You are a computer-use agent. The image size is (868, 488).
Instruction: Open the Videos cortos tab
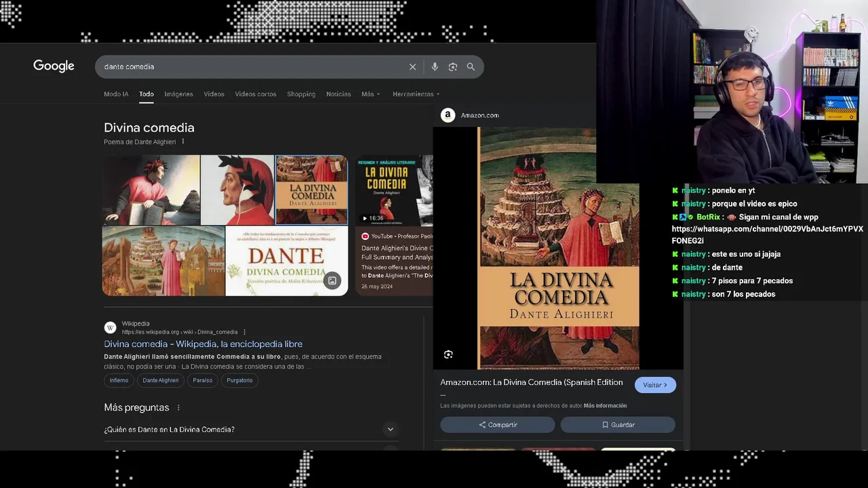click(256, 94)
